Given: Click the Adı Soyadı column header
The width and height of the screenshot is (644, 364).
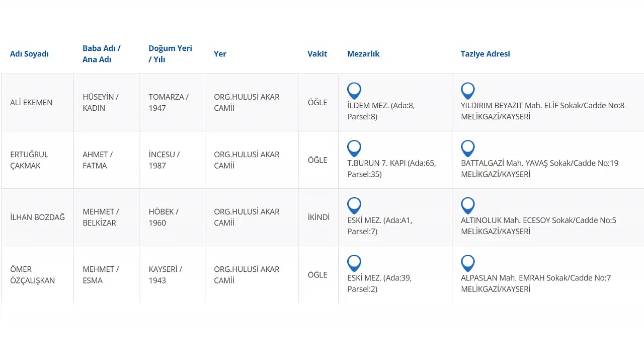Looking at the screenshot, I should (x=29, y=54).
